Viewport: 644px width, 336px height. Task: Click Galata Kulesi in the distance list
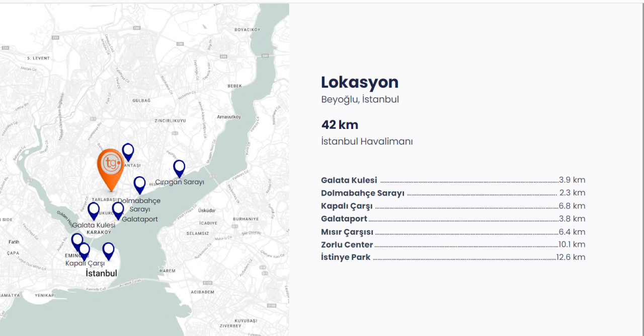(349, 180)
